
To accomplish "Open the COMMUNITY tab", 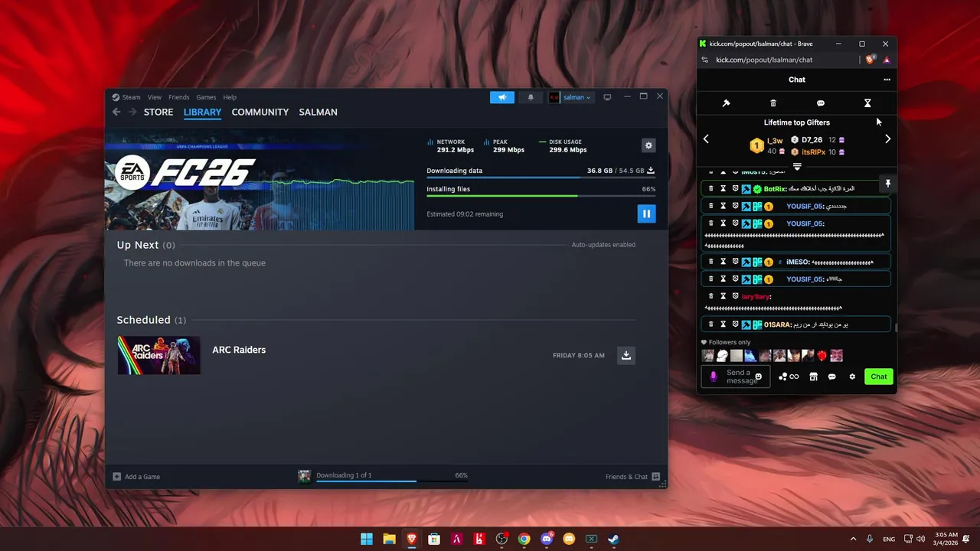I will click(x=260, y=112).
